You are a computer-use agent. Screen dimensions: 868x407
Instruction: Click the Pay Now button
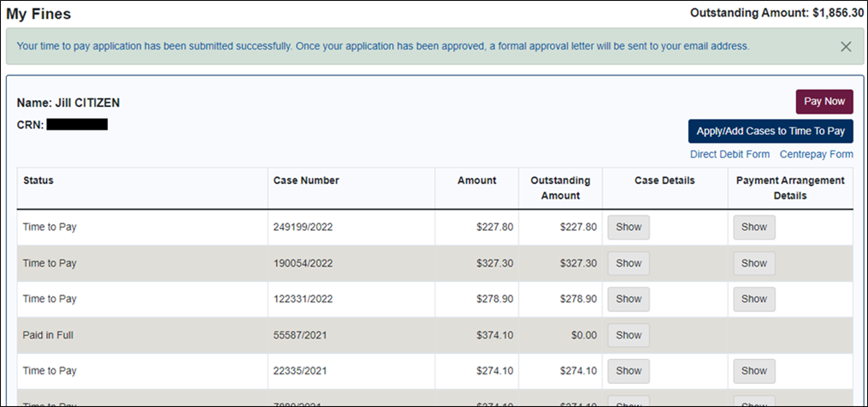click(x=824, y=102)
